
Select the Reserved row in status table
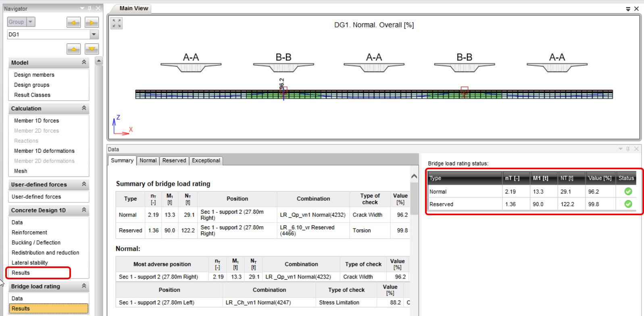click(464, 204)
